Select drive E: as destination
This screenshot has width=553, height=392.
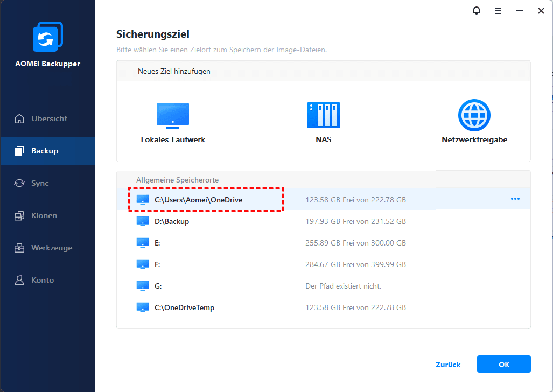click(324, 243)
